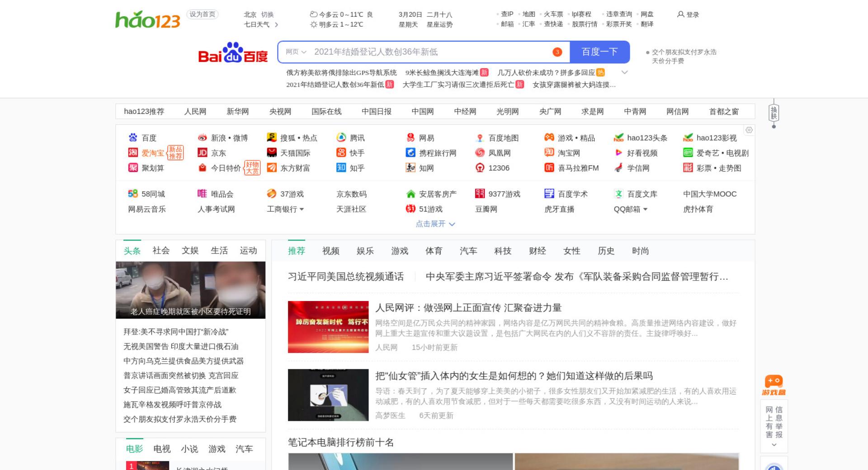This screenshot has height=470, width=868.
Task: Open the 58同城 icon link
Action: (x=132, y=194)
